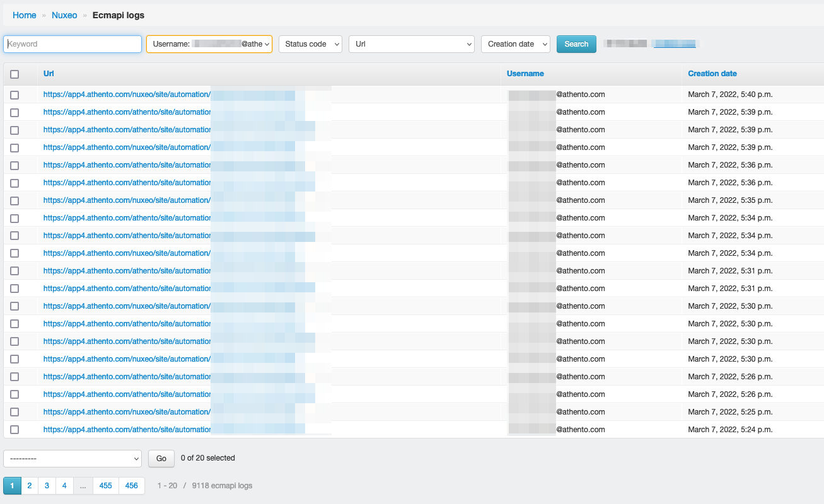Jump to page 456 of logs
This screenshot has width=824, height=504.
click(132, 486)
